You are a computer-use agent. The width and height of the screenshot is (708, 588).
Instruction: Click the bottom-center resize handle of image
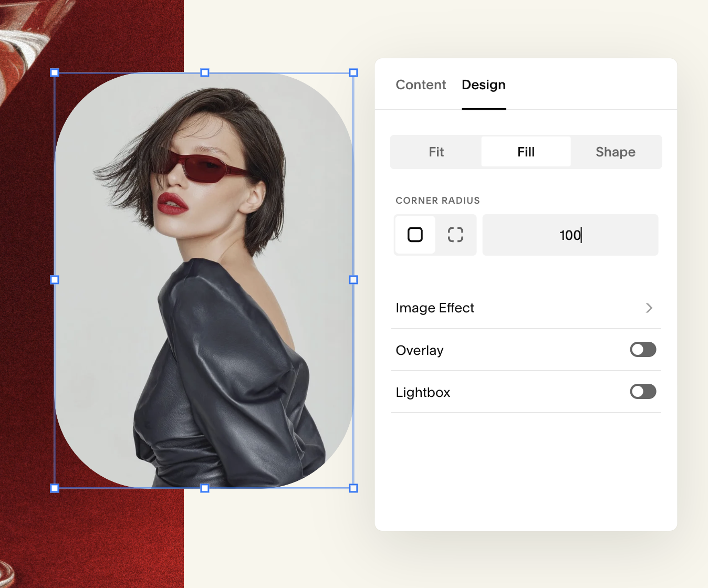(x=205, y=488)
